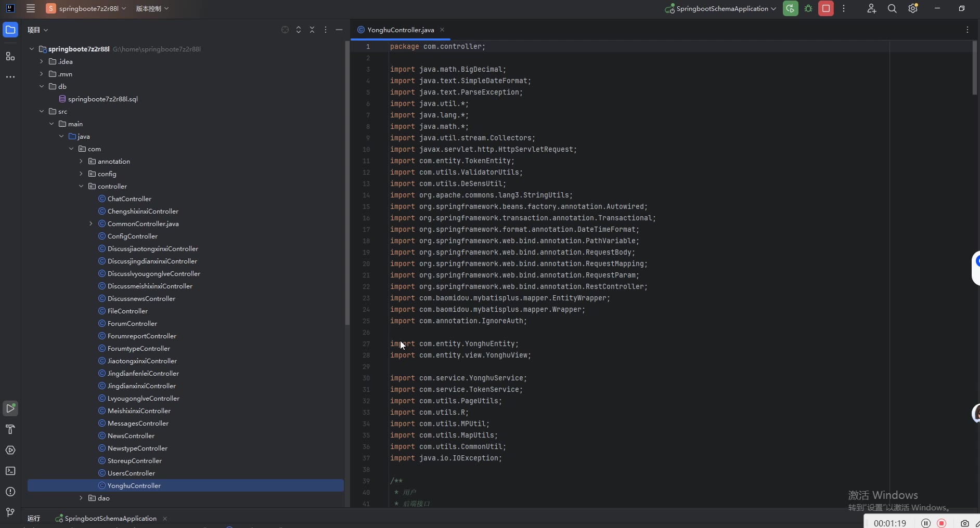The width and height of the screenshot is (980, 528).
Task: Rerun the application with green button
Action: (x=790, y=9)
